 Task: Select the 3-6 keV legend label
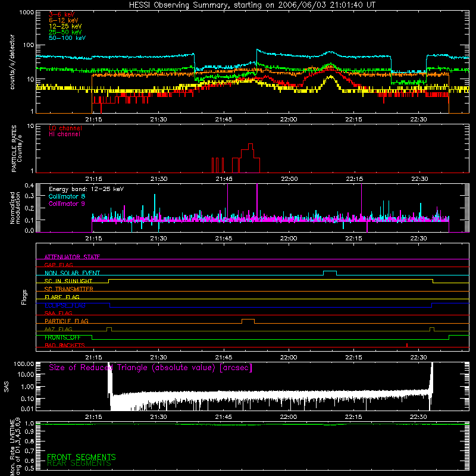click(61, 14)
